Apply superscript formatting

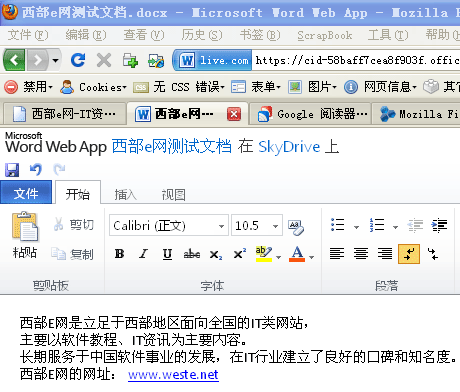pyautogui.click(x=239, y=254)
